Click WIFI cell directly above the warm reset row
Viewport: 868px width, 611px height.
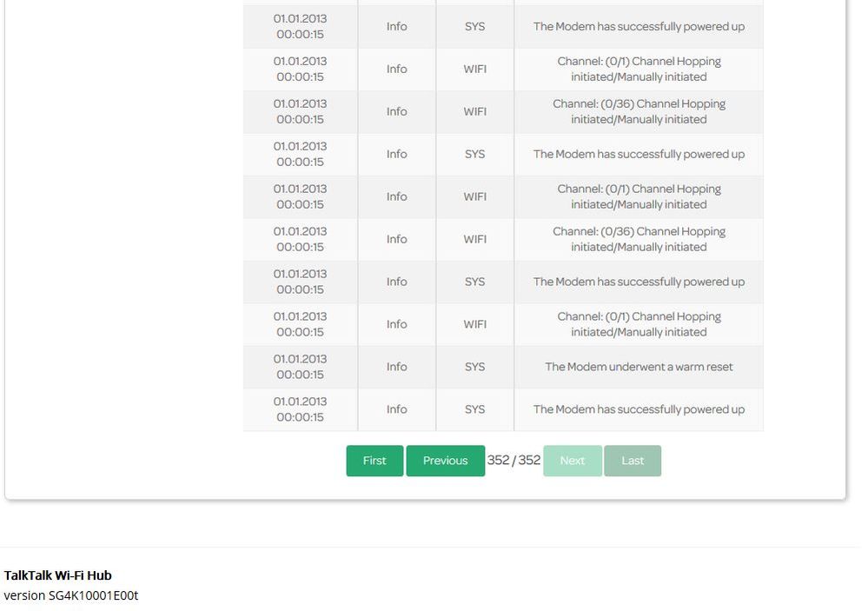pos(474,324)
